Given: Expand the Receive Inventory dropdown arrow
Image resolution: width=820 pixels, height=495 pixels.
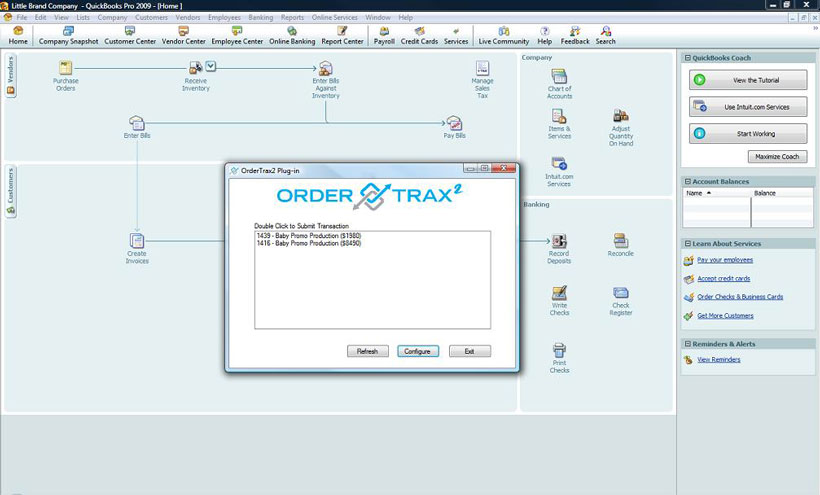Looking at the screenshot, I should click(x=211, y=66).
